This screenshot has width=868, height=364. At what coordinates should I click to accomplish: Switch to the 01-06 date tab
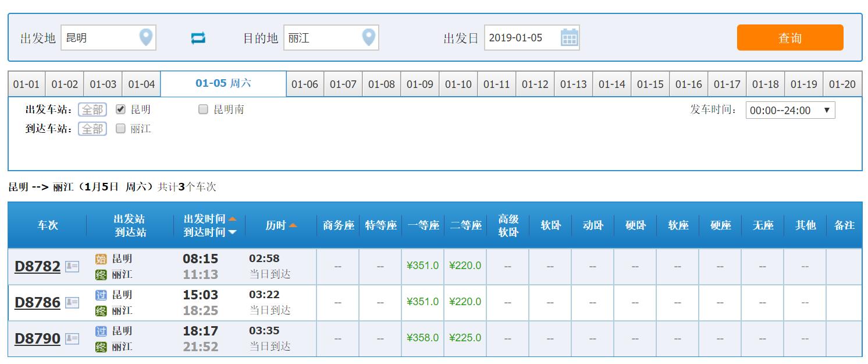pos(305,84)
